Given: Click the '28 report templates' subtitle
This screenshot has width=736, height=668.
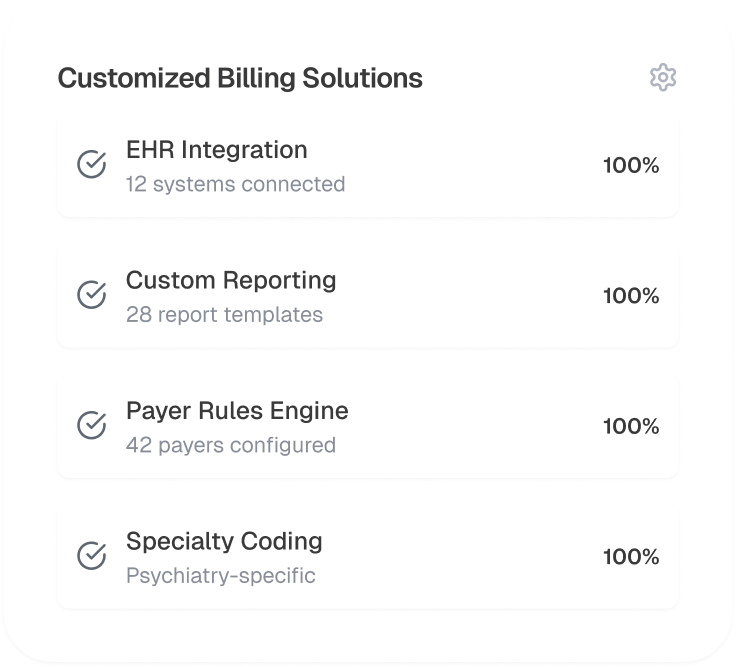Looking at the screenshot, I should click(x=224, y=315).
